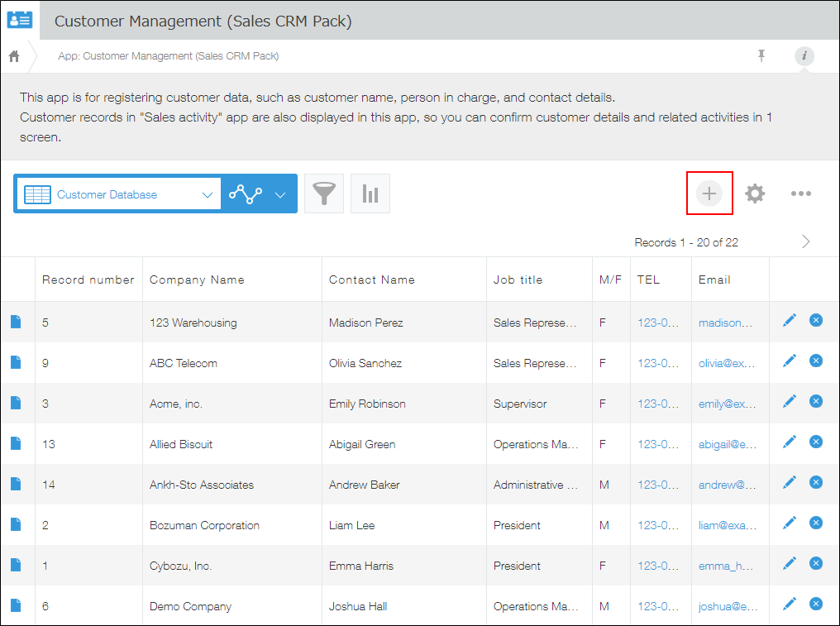Edit the Olivia Sanchez record
This screenshot has height=626, width=840.
pyautogui.click(x=789, y=361)
